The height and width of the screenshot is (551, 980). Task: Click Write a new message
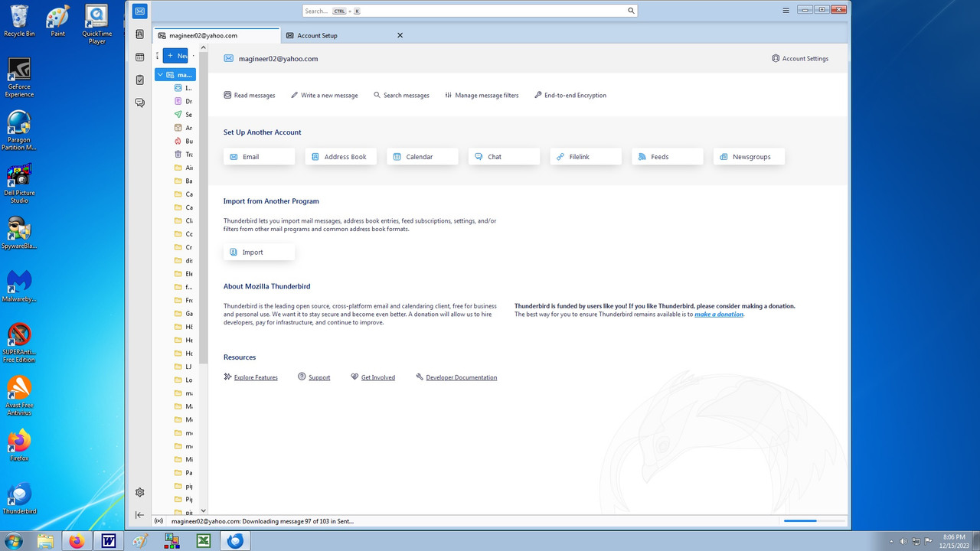325,96
